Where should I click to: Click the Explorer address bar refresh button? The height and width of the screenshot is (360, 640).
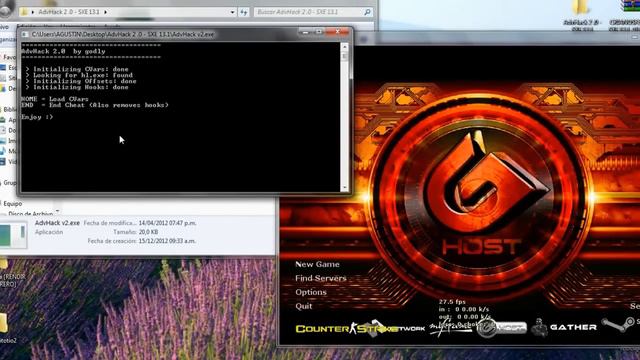[x=244, y=12]
